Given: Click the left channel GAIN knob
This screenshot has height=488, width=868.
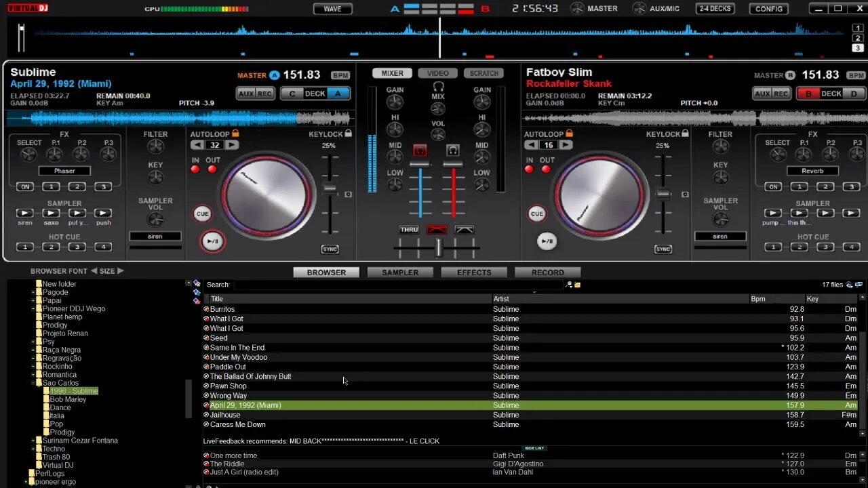Looking at the screenshot, I should 395,102.
